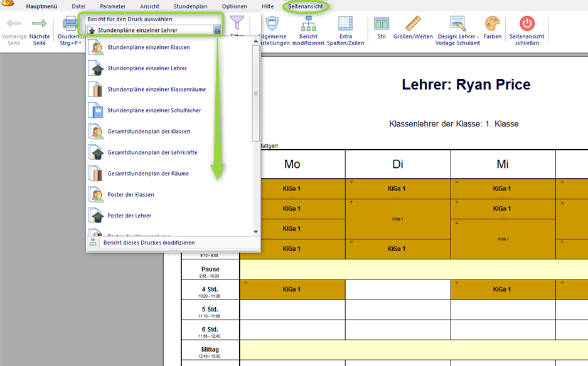588x366 pixels.
Task: Click the dropdown list scroll down arrow
Action: (255, 231)
